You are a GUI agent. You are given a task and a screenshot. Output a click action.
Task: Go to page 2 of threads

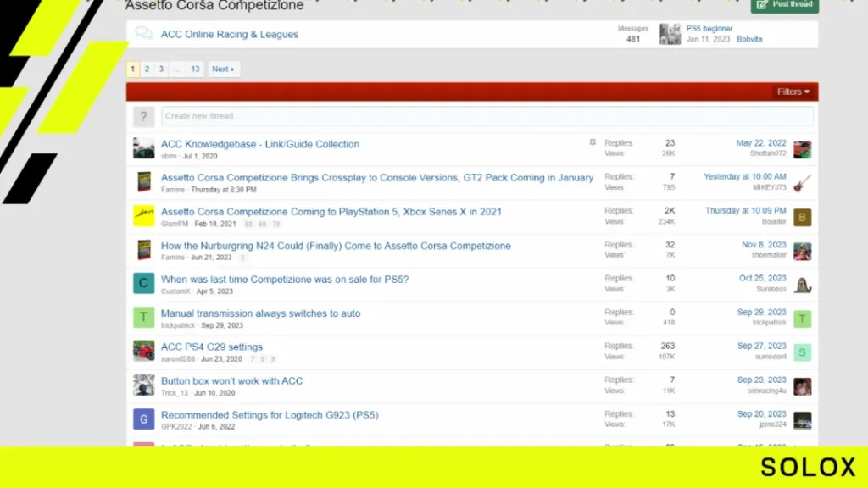147,69
